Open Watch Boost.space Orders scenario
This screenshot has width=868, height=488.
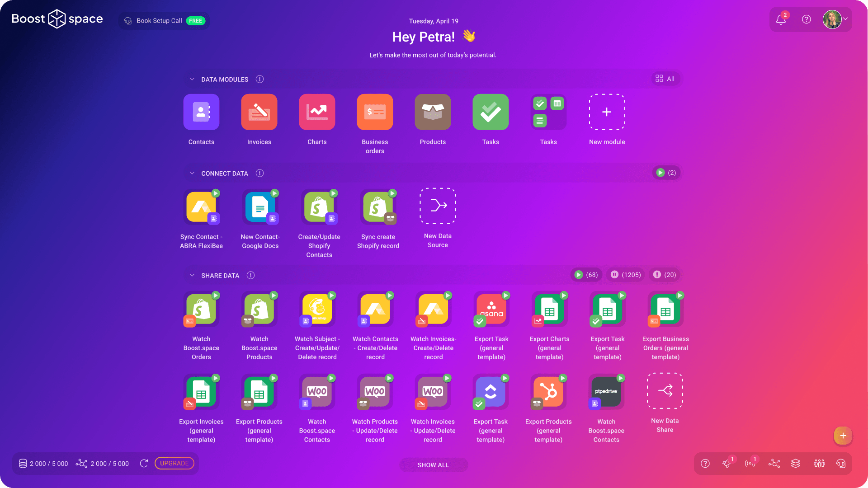point(201,309)
